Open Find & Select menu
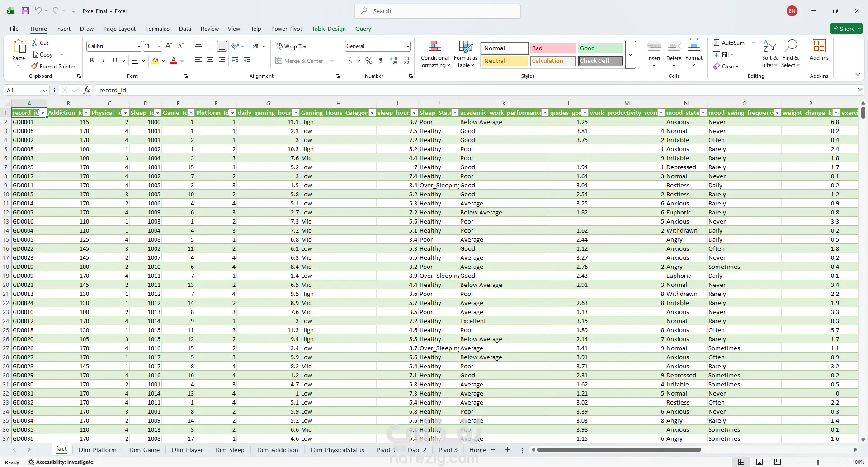Screen dimensions: 868x467 (x=790, y=54)
